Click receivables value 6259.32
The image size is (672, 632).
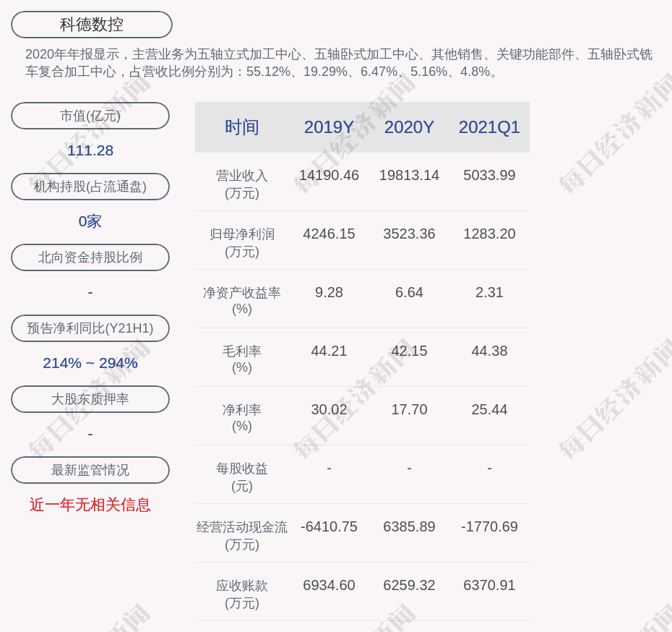pos(409,585)
